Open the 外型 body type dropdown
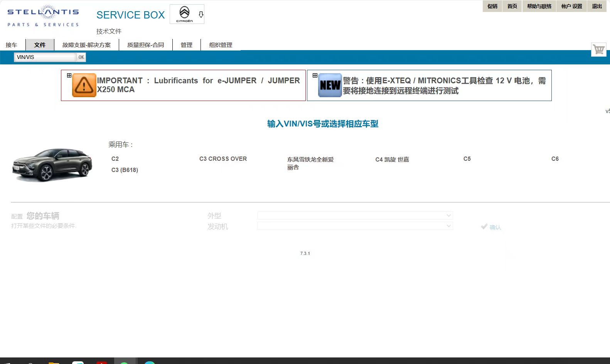Screen dimensions: 610x364 355,216
